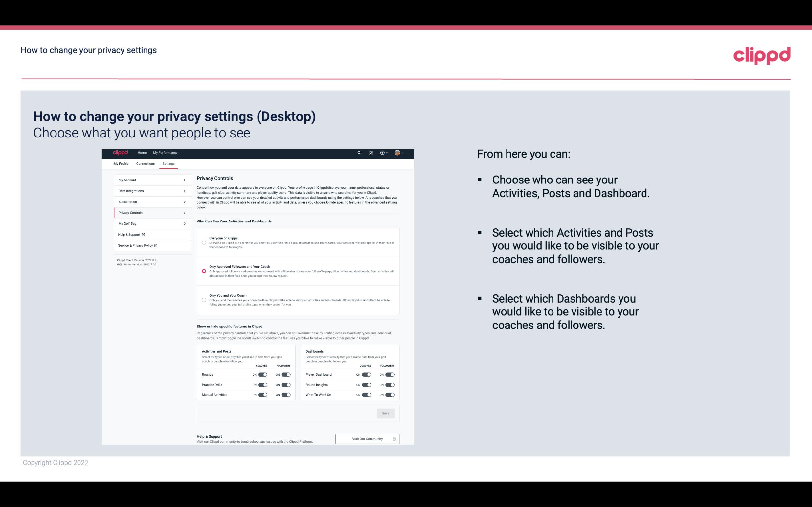Select the Everyone on Clippd radio button

point(204,243)
